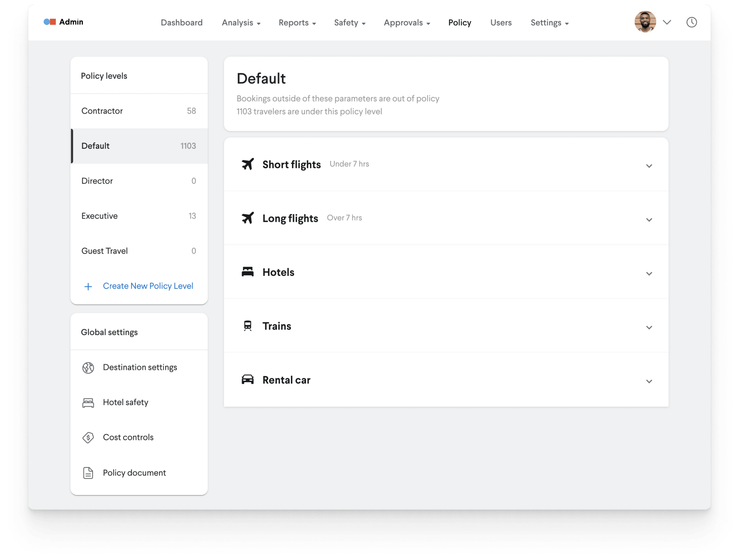
Task: Expand the Short flights section chevron
Action: (x=649, y=166)
